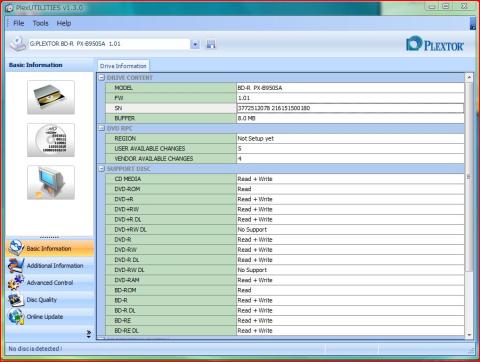This screenshot has width=480, height=362.
Task: Select the DVD+RW row label
Action: click(x=171, y=209)
